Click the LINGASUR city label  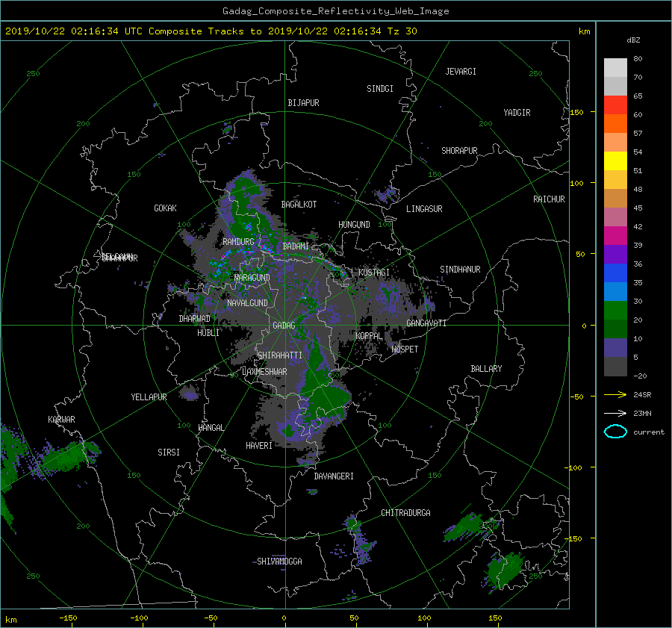[x=424, y=209]
